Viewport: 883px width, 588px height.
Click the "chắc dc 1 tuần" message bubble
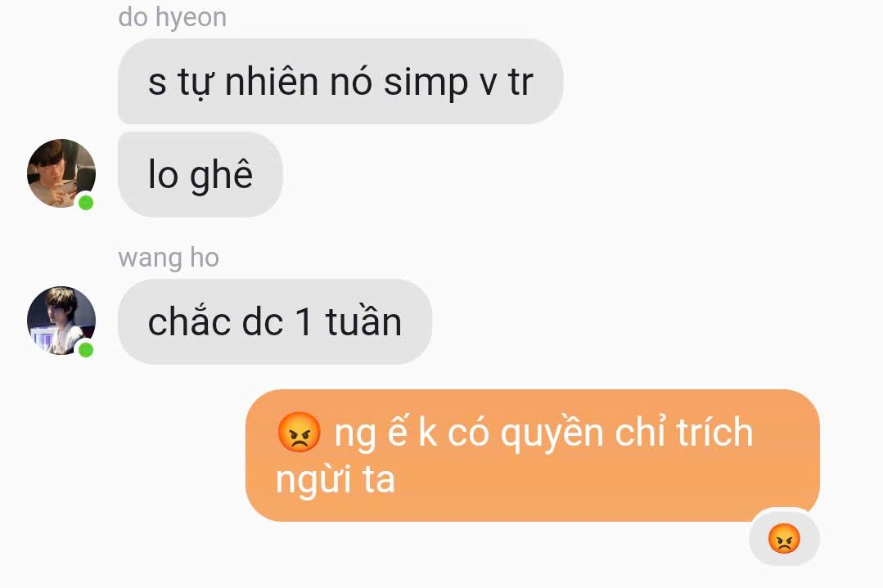tap(275, 322)
